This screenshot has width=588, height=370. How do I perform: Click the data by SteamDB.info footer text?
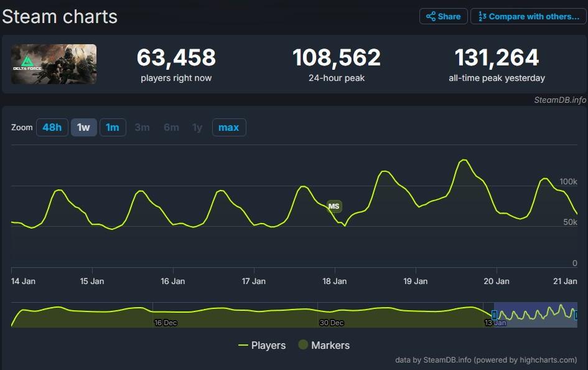[x=486, y=360]
